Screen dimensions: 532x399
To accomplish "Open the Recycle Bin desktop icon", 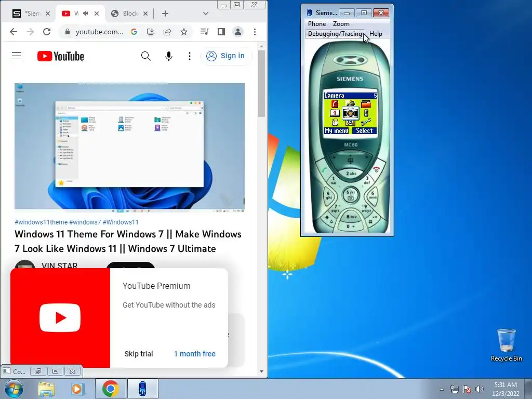I will [506, 345].
